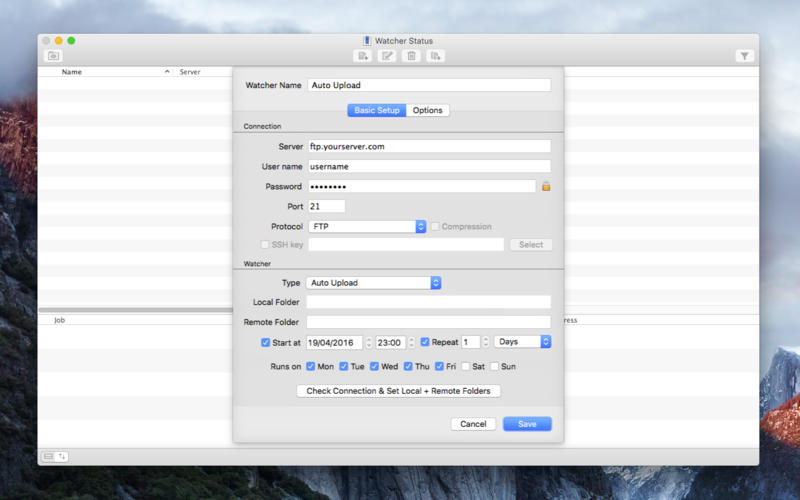Open the repeat interval Days dropdown

pyautogui.click(x=522, y=342)
